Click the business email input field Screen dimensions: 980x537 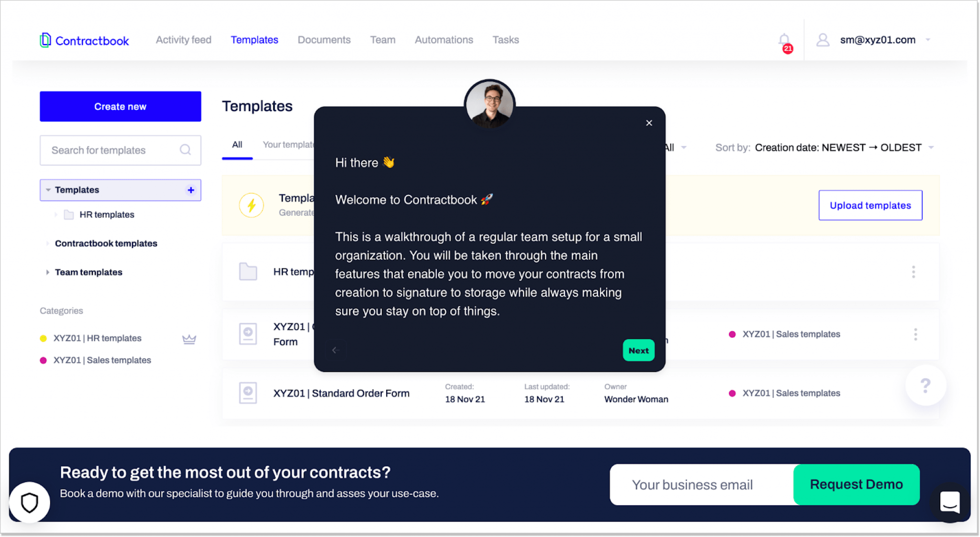tap(702, 485)
